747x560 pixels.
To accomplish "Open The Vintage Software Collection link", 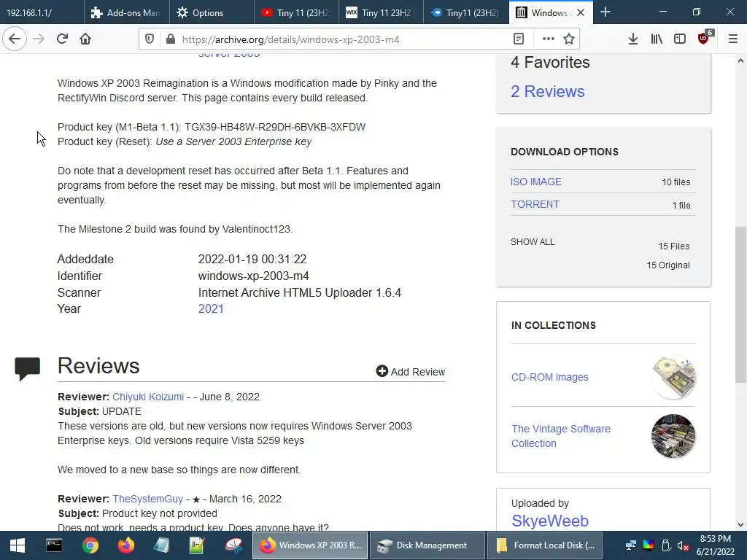I will (561, 436).
